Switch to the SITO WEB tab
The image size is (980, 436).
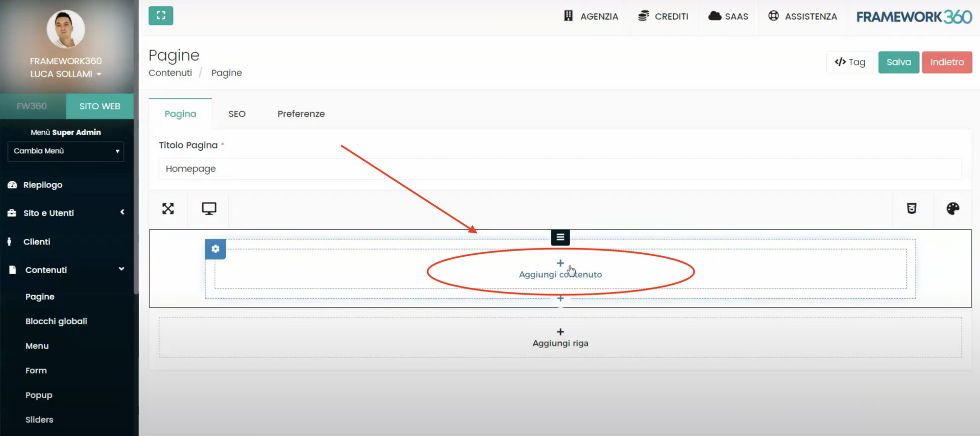click(x=100, y=106)
